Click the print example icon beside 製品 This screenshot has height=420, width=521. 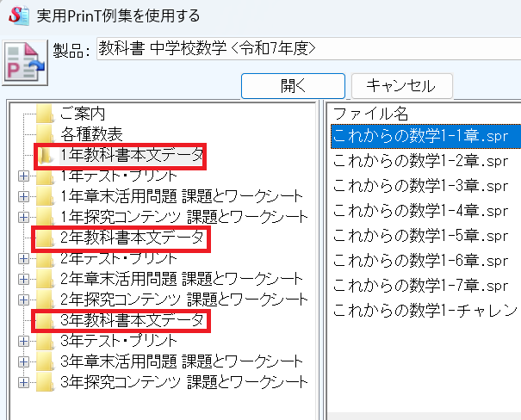pos(25,63)
